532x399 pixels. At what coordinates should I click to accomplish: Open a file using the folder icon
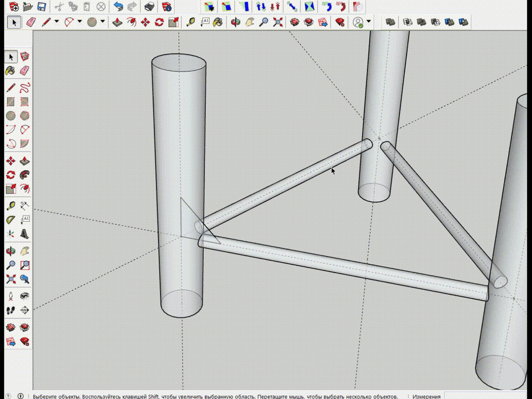point(28,7)
